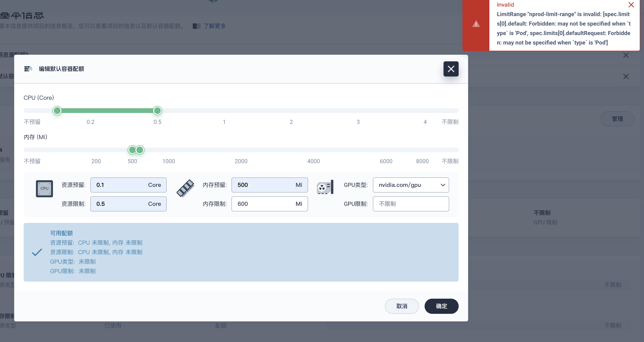Click the book icon beside 了解更多
The image size is (644, 342).
[196, 26]
